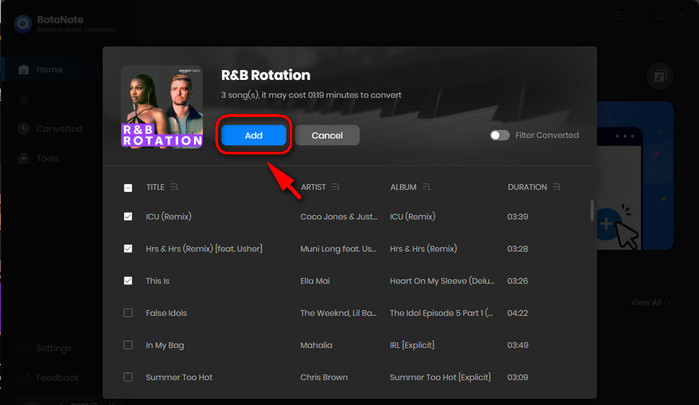The height and width of the screenshot is (405, 699).
Task: Check the False Idols song checkbox
Action: [x=128, y=313]
